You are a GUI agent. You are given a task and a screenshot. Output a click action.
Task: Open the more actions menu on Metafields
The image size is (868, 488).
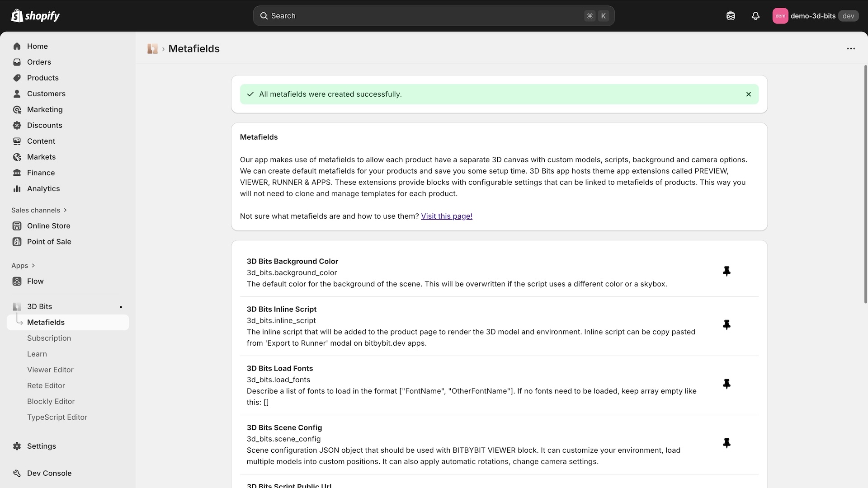pos(851,48)
